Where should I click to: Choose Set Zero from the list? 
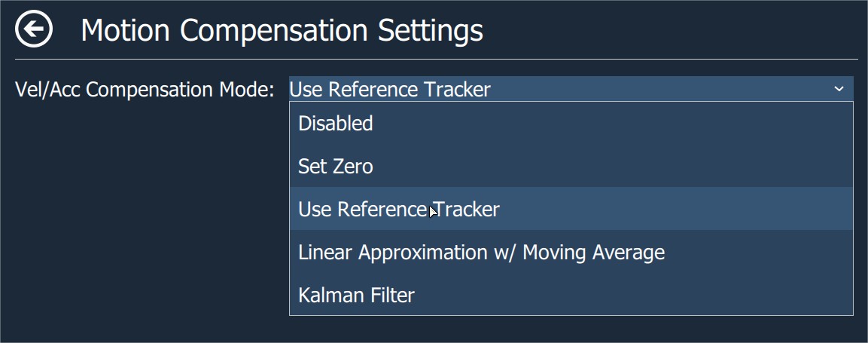click(336, 167)
